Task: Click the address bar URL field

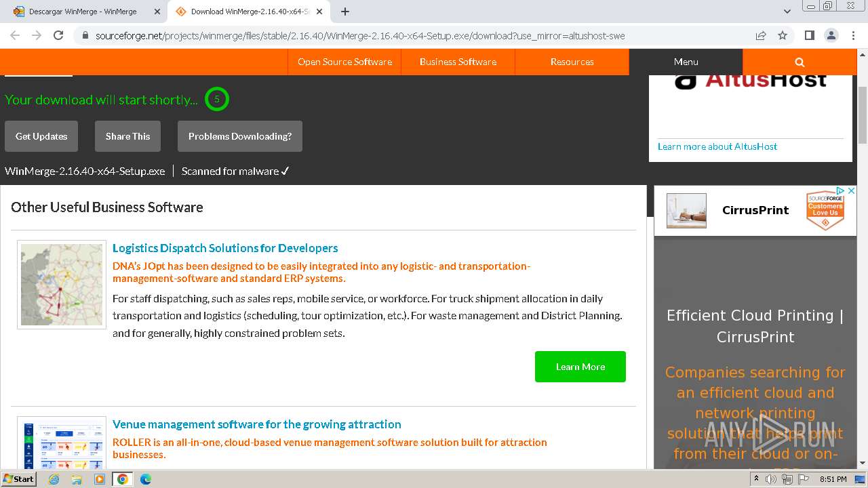Action: click(359, 35)
